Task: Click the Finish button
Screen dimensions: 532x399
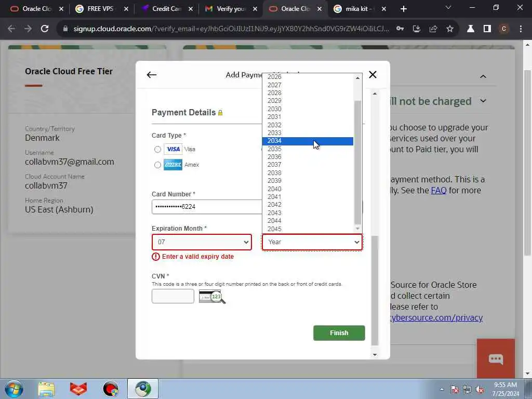Action: (339, 333)
